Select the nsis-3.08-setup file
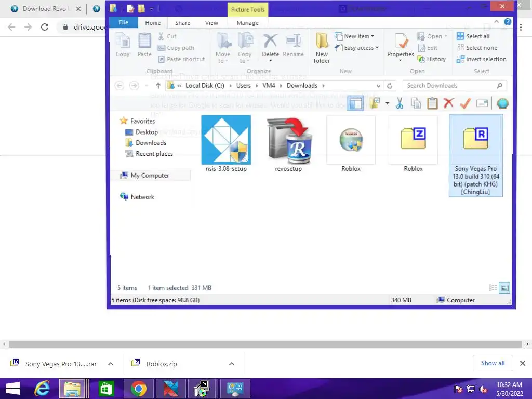This screenshot has height=399, width=532. click(x=226, y=144)
